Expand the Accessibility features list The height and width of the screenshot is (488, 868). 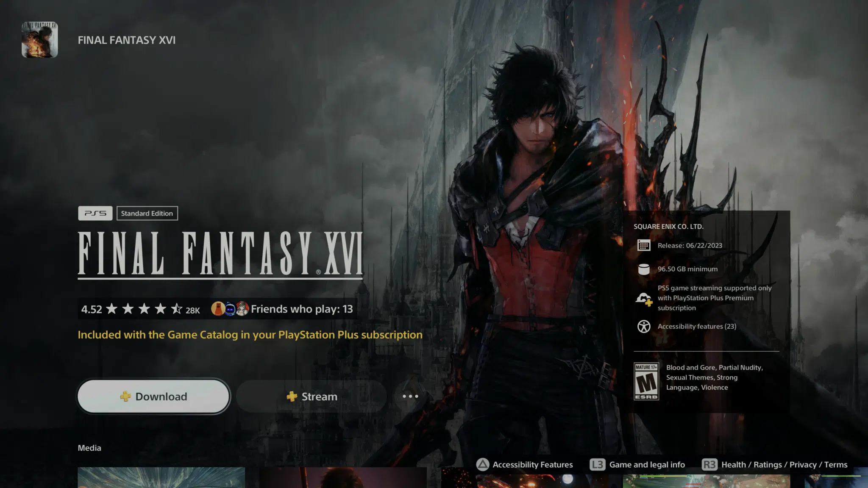pos(697,326)
